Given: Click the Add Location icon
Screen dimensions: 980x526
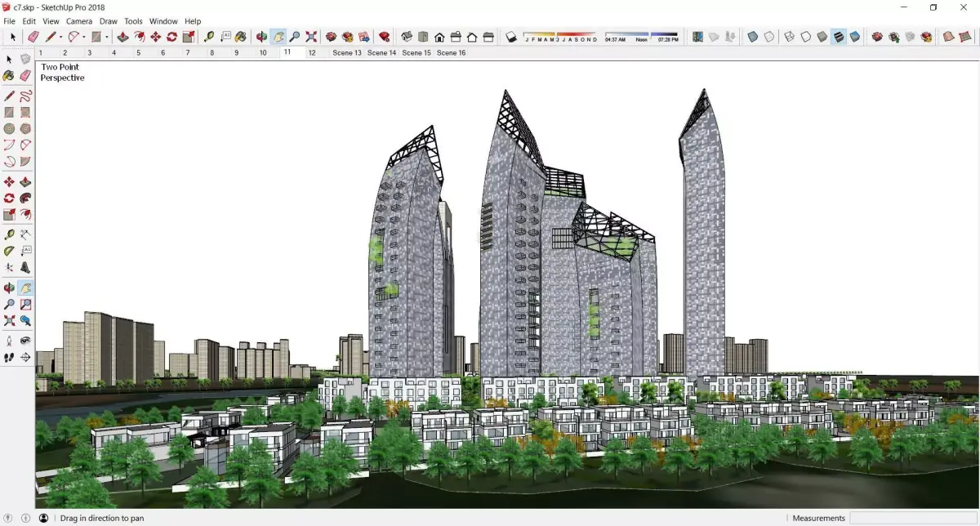Looking at the screenshot, I should (697, 37).
